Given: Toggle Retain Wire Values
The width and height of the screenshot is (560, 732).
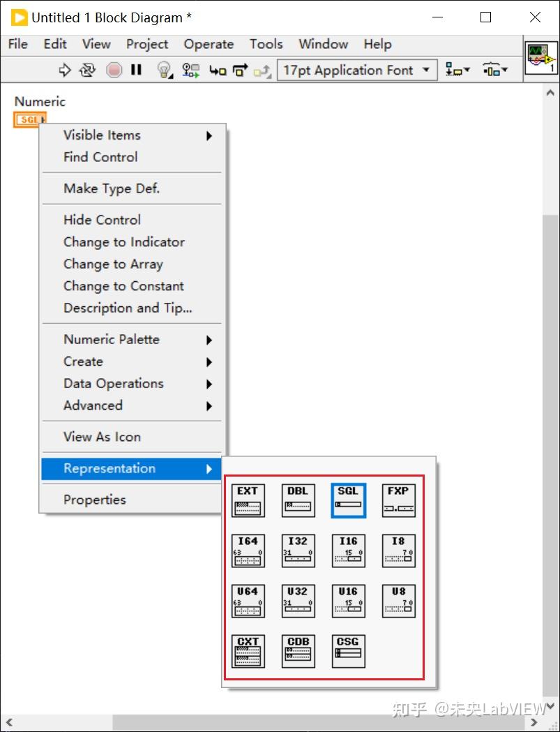Looking at the screenshot, I should [190, 70].
